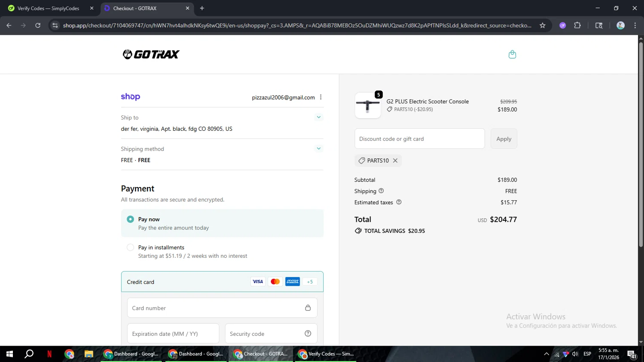Open Verify Codes taskbar window

click(x=326, y=354)
